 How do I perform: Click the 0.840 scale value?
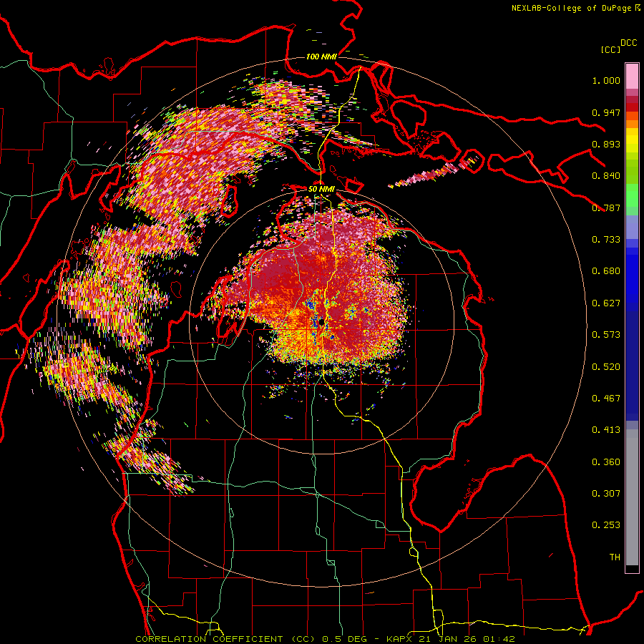[x=606, y=176]
